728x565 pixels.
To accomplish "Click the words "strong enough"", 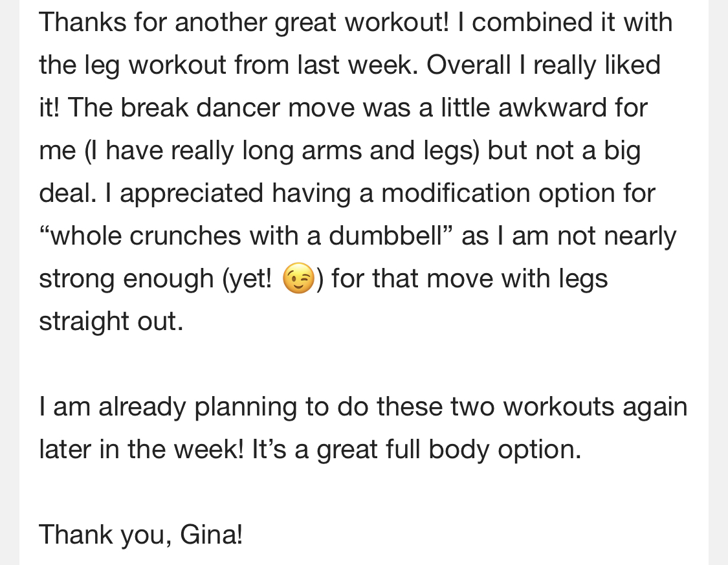I will pyautogui.click(x=126, y=278).
